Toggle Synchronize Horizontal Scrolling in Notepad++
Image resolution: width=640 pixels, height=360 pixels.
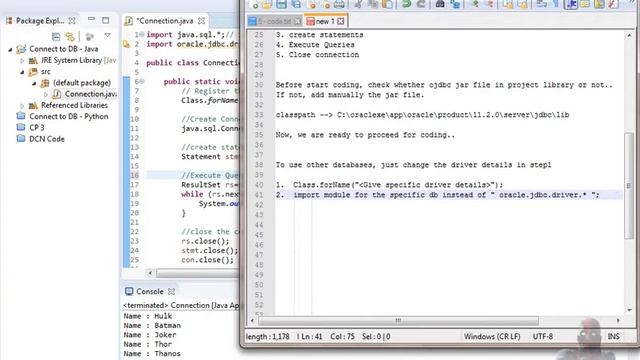[522, 4]
